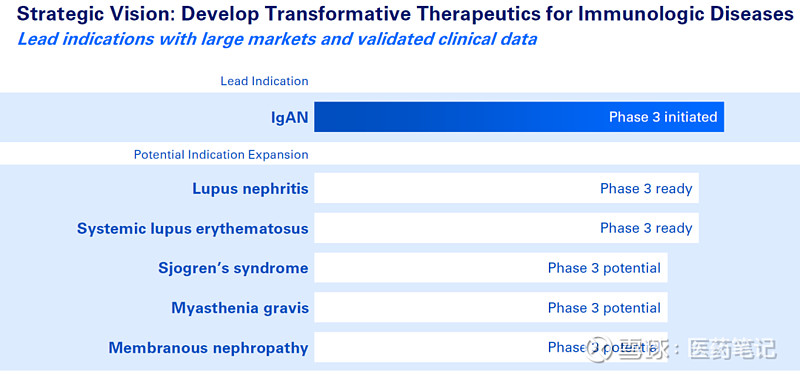
Task: Click the IgAN Phase 3 initiated bar
Action: (x=519, y=117)
